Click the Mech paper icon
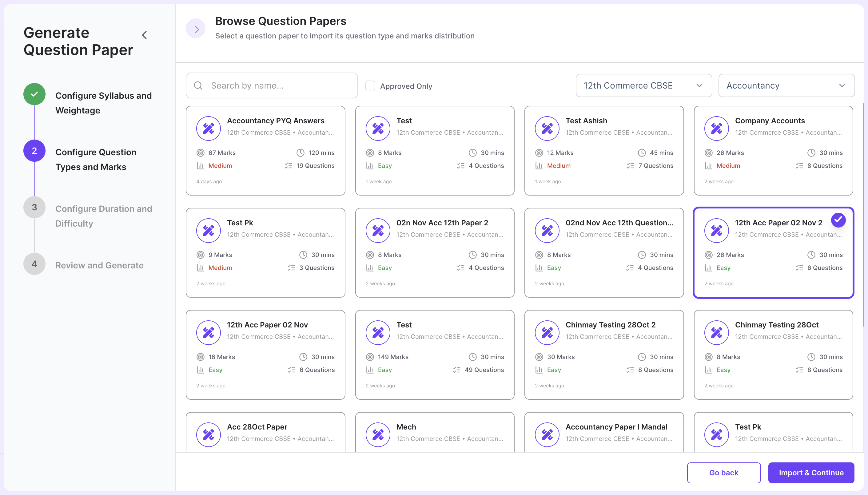The width and height of the screenshot is (868, 495). coord(377,434)
